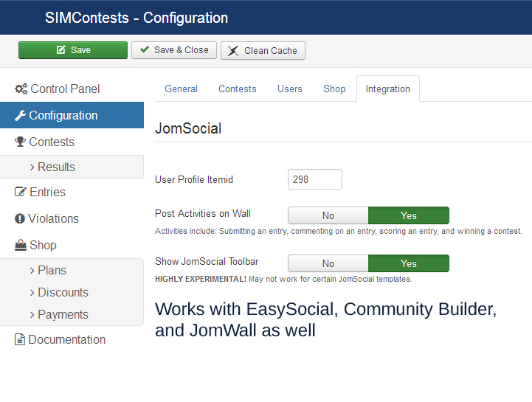
Task: Click the chevron arrow beside Plans
Action: 32,271
